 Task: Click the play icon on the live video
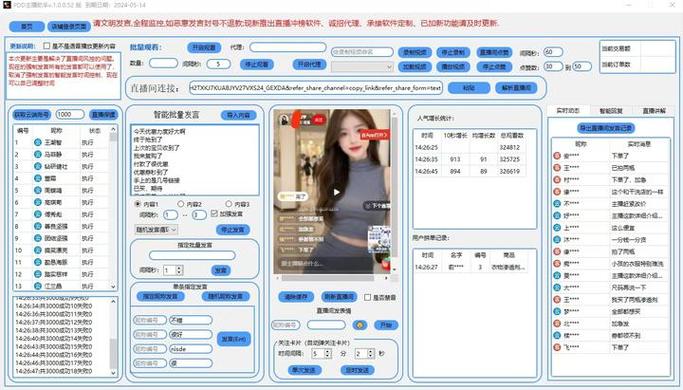click(x=336, y=192)
